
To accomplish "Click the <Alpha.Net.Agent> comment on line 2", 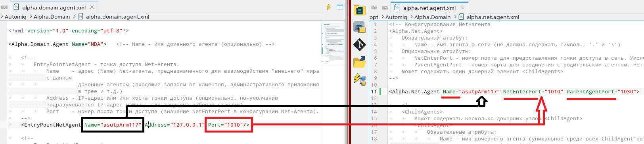I will click(416, 31).
